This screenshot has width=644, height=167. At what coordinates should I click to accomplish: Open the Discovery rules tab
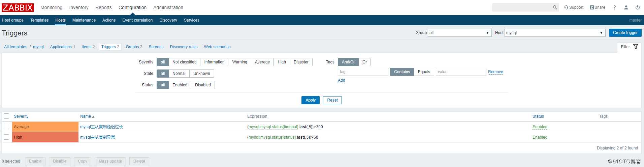pyautogui.click(x=184, y=47)
